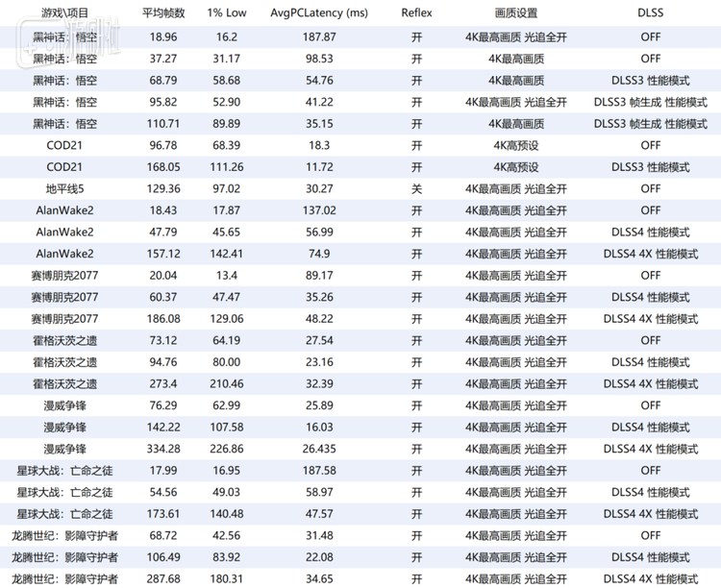Click the Reflex 关 cell for 地平线5
The height and width of the screenshot is (588, 721).
(416, 188)
